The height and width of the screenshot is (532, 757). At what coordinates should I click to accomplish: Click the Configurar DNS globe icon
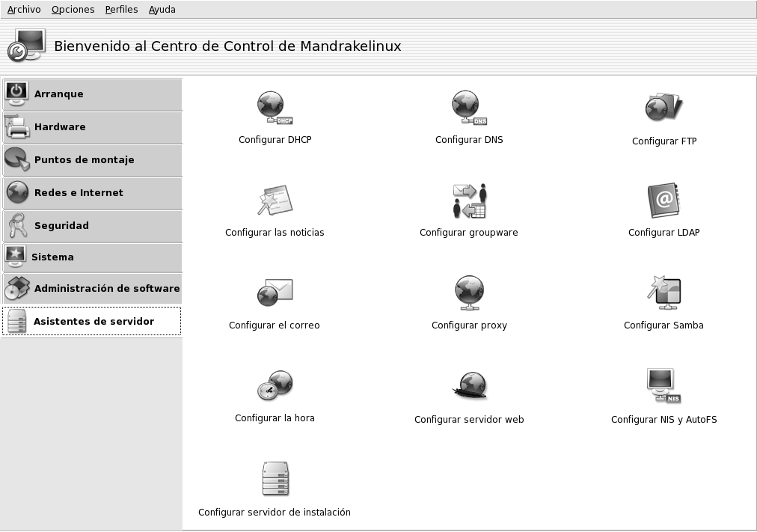click(x=469, y=107)
